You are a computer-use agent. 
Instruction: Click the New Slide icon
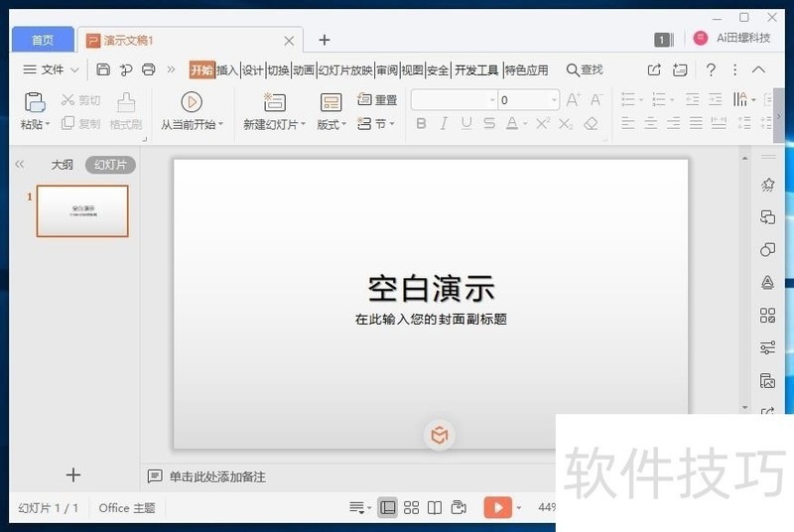(x=274, y=101)
